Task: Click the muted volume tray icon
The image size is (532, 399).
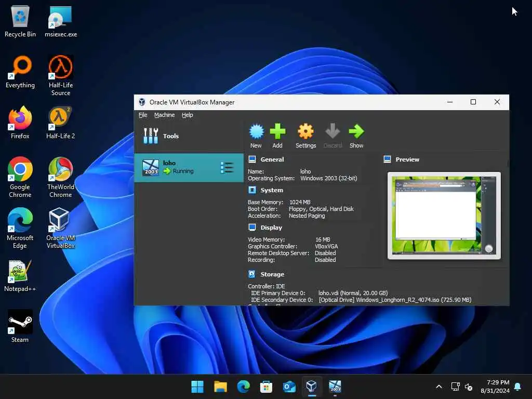Action: pyautogui.click(x=469, y=387)
